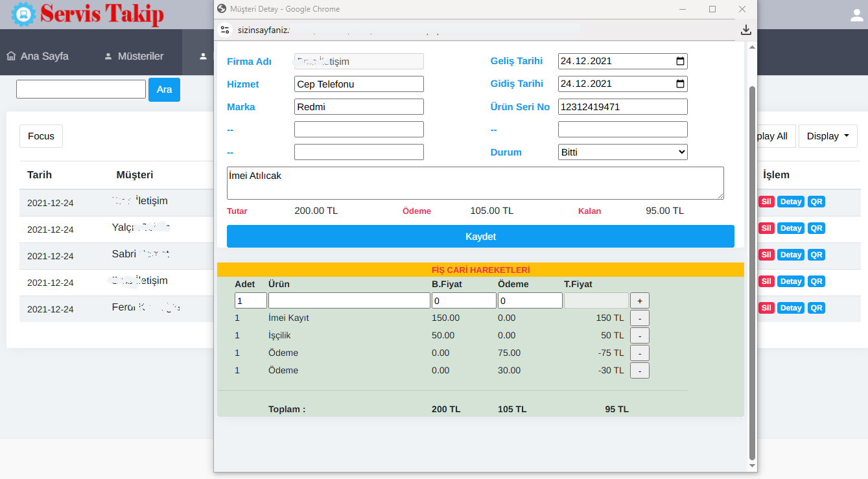Click Sil button in last table row

coord(766,308)
